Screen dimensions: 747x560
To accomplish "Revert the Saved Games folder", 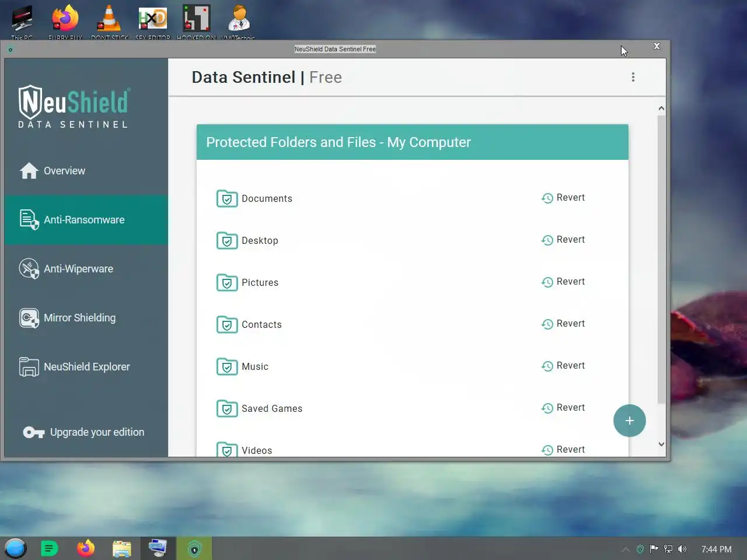I will (x=563, y=408).
